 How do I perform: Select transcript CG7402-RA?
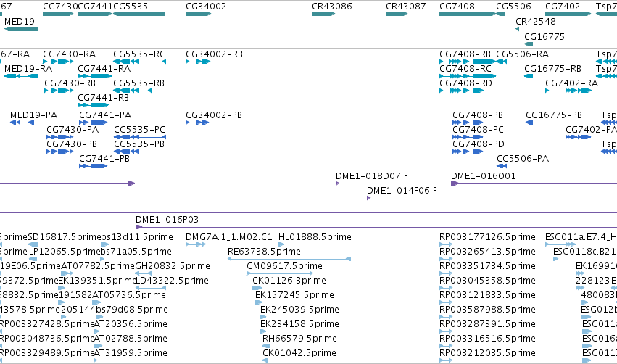[x=568, y=91]
